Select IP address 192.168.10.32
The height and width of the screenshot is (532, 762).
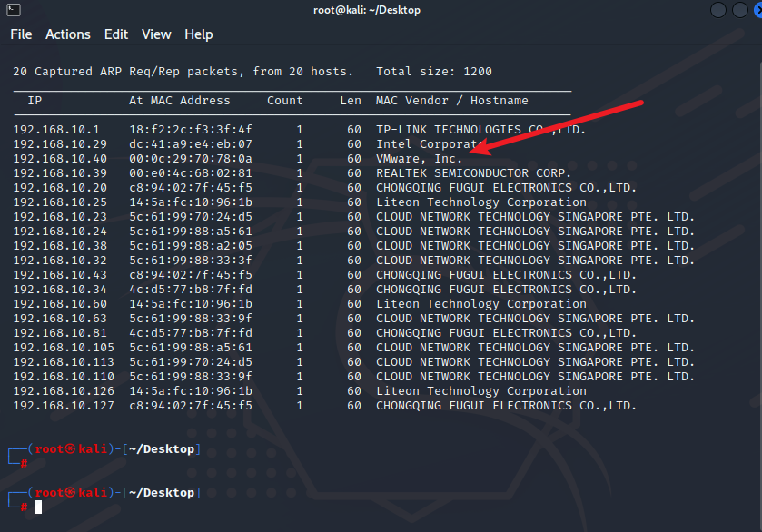[x=60, y=261]
